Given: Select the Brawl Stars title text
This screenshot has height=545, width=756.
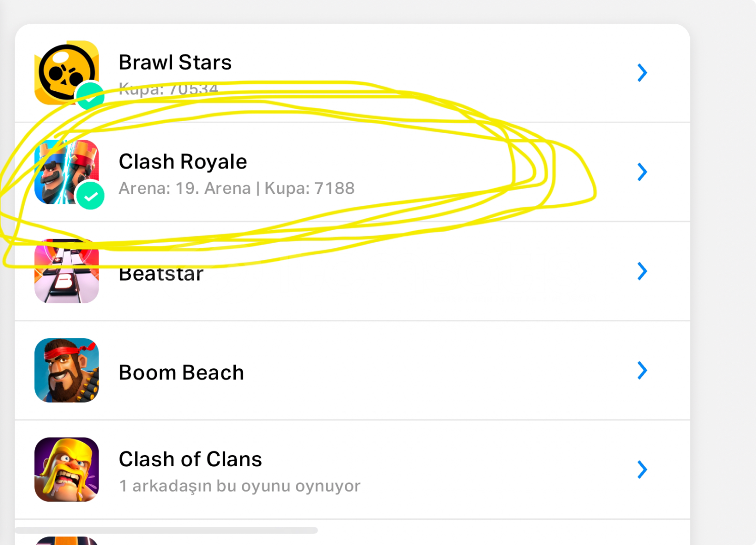Looking at the screenshot, I should pos(175,63).
